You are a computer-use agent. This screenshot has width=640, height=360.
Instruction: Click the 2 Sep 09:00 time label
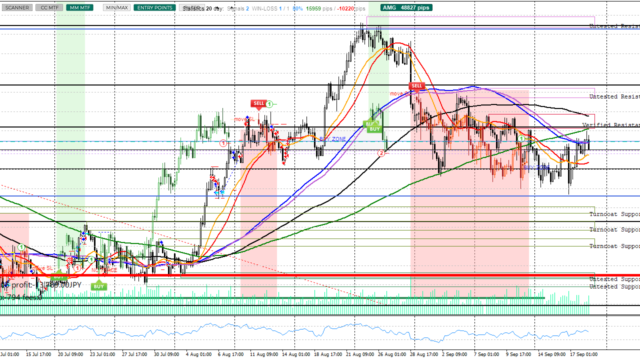tap(455, 354)
